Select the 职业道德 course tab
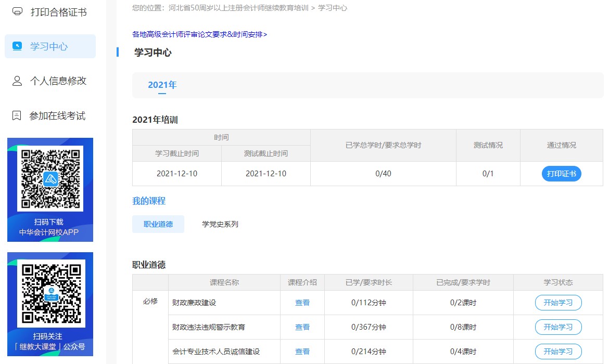This screenshot has height=364, width=609. (x=158, y=224)
